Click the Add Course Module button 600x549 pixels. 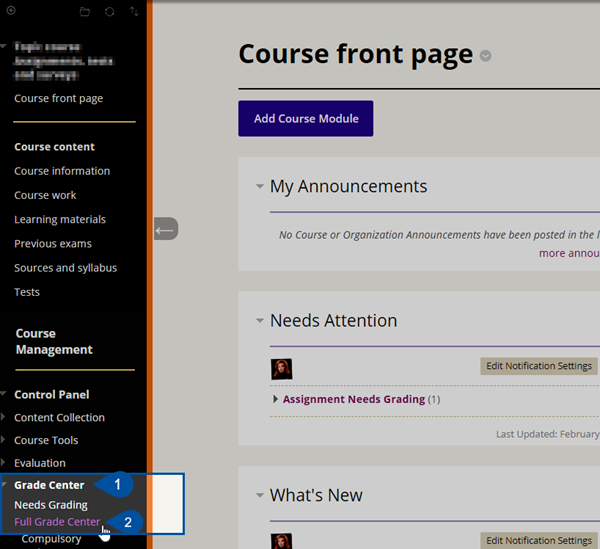tap(305, 119)
